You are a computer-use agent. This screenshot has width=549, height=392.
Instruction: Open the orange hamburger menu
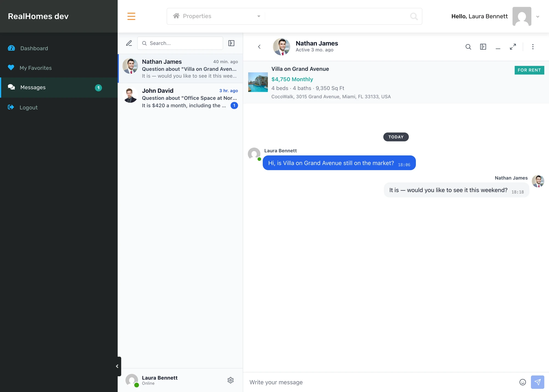(131, 16)
